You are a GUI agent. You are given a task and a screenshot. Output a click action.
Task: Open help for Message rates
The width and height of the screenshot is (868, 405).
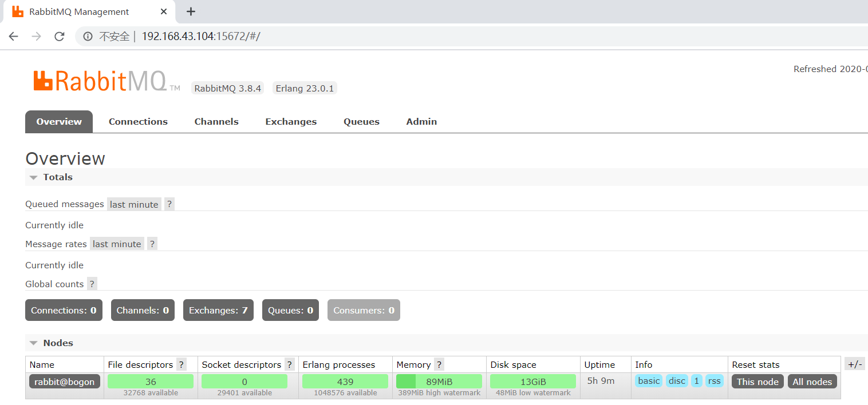click(152, 244)
